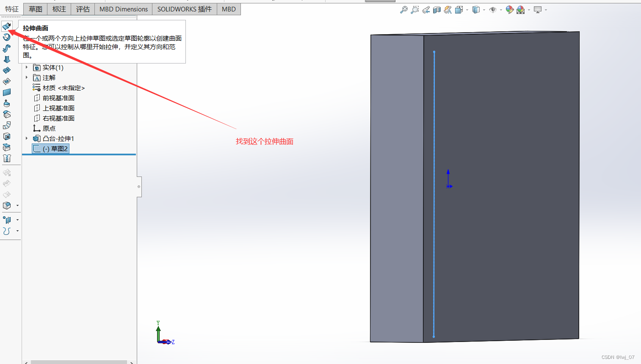This screenshot has height=364, width=641.
Task: Click Zoom to Area icon
Action: point(415,10)
